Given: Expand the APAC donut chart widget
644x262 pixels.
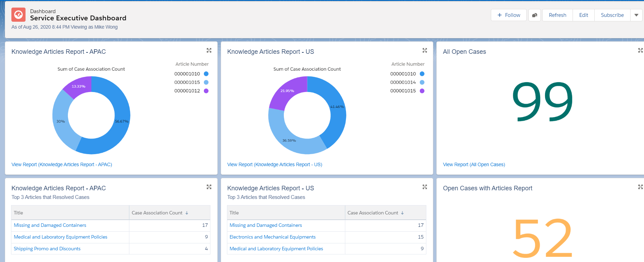Looking at the screenshot, I should click(209, 50).
